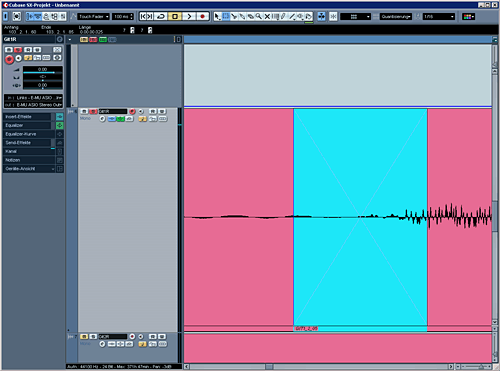Open the Kanal inspector tab
Image resolution: width=500 pixels, height=371 pixels.
(x=29, y=151)
